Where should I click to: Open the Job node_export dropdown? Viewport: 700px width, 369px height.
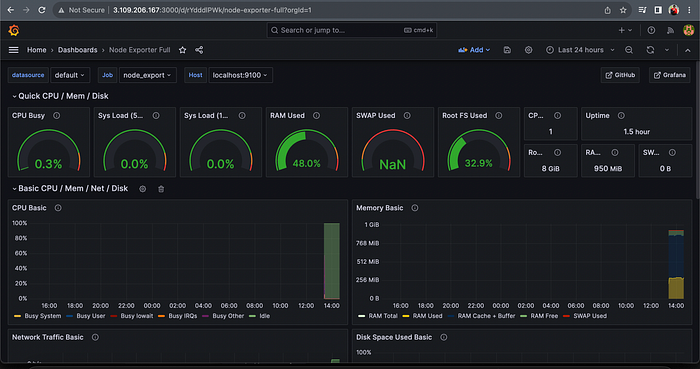point(148,75)
